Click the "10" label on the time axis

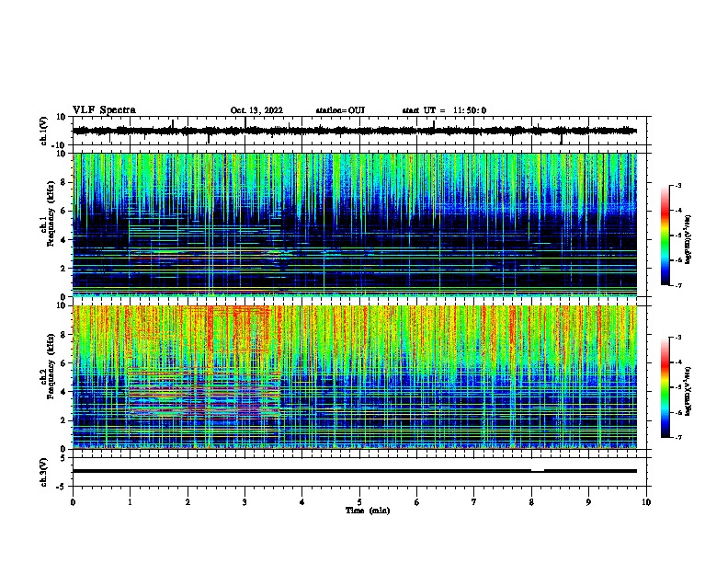coord(646,502)
